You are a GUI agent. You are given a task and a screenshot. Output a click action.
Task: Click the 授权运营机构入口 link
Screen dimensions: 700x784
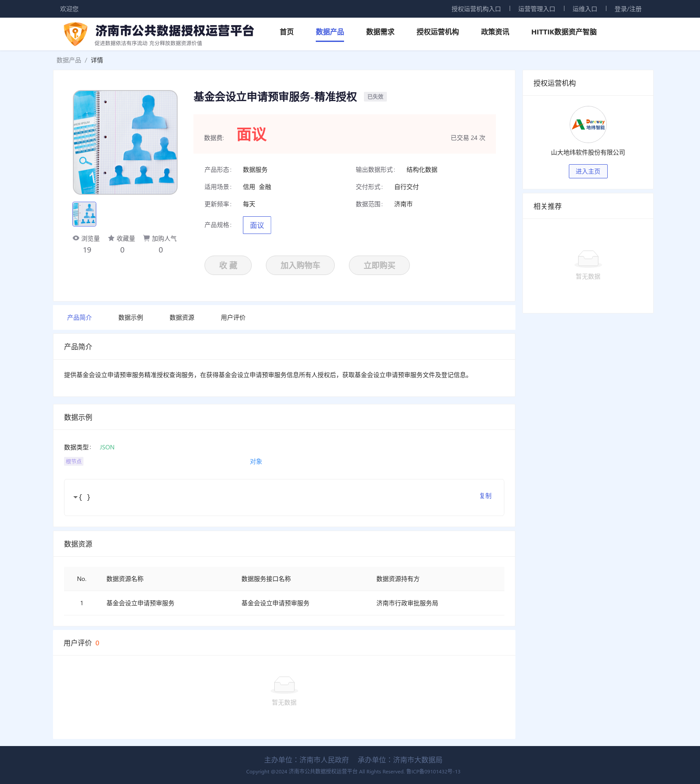point(476,9)
